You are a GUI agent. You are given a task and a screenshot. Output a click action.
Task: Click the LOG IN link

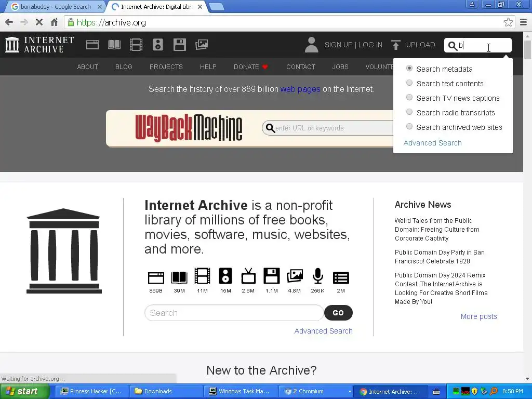click(x=370, y=45)
